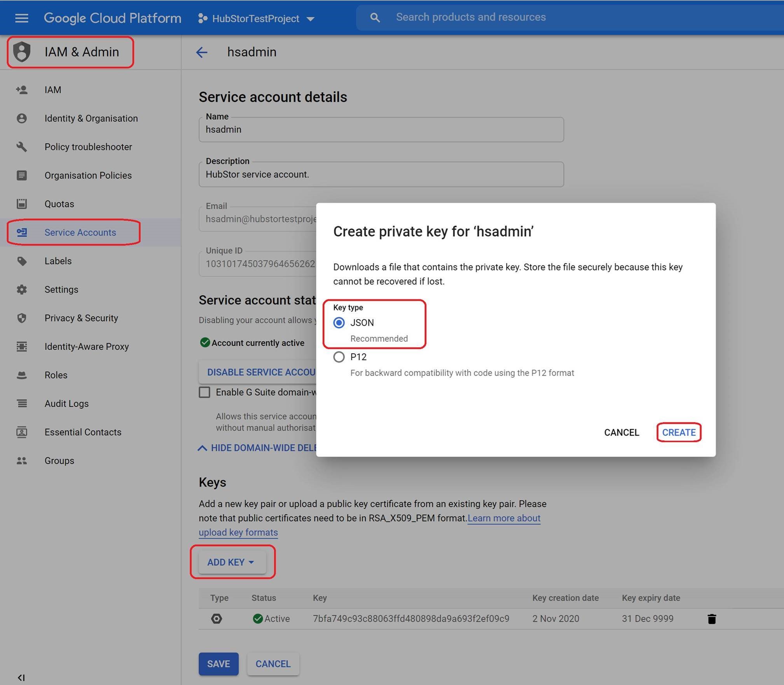The height and width of the screenshot is (685, 784).
Task: Click the search magnifier icon
Action: [375, 17]
